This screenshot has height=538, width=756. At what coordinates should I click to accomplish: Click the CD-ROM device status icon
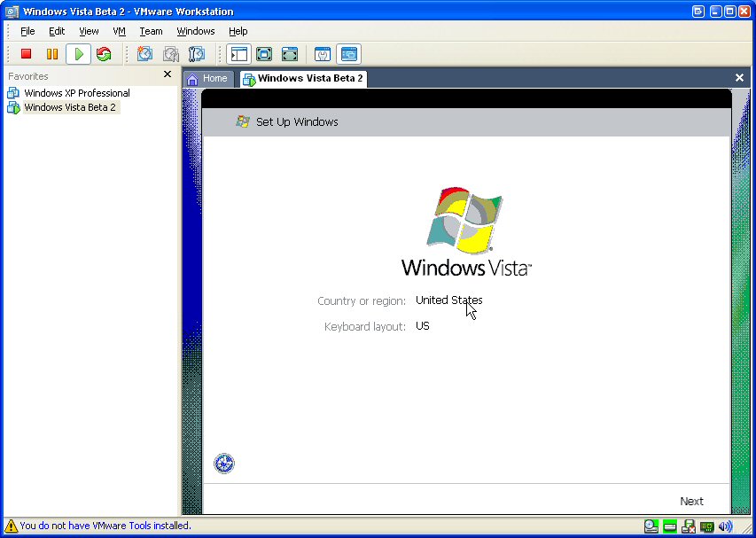point(651,526)
